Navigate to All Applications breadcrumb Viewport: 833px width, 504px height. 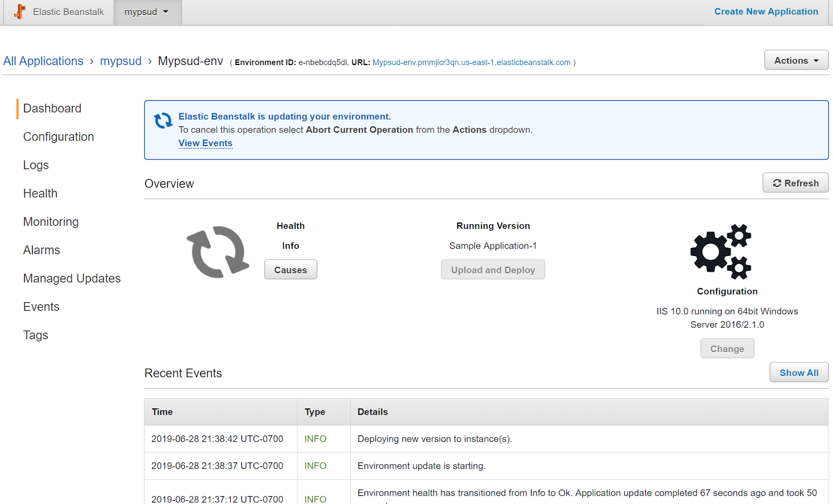point(43,61)
